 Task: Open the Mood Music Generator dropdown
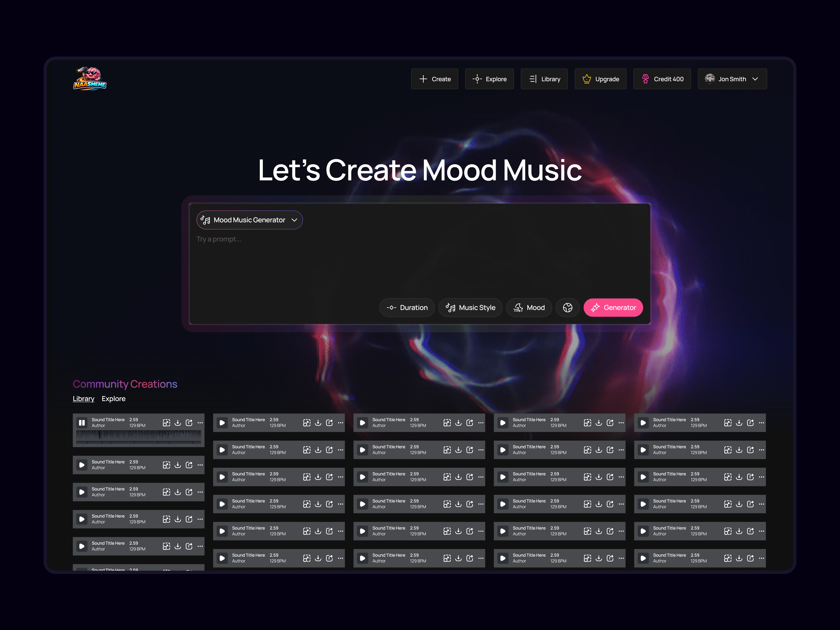coord(249,220)
